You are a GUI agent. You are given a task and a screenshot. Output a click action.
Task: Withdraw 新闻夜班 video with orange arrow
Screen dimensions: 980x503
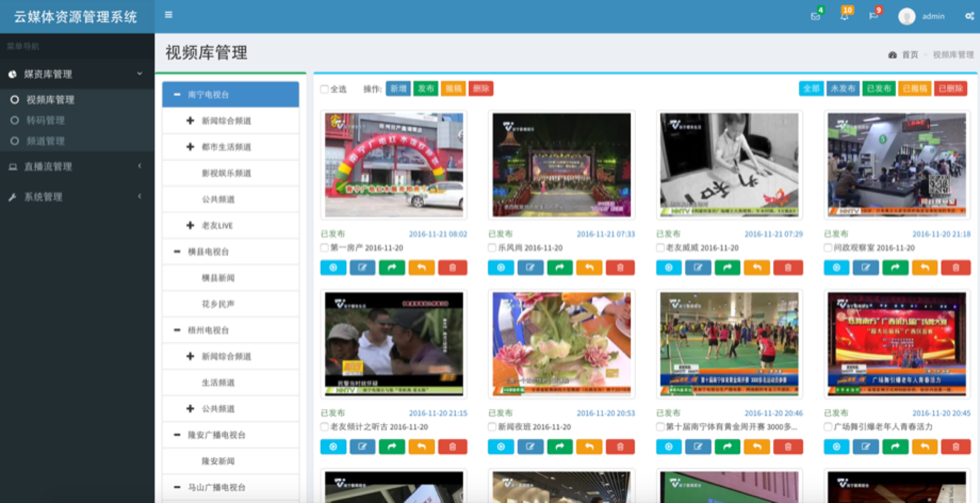coord(589,447)
